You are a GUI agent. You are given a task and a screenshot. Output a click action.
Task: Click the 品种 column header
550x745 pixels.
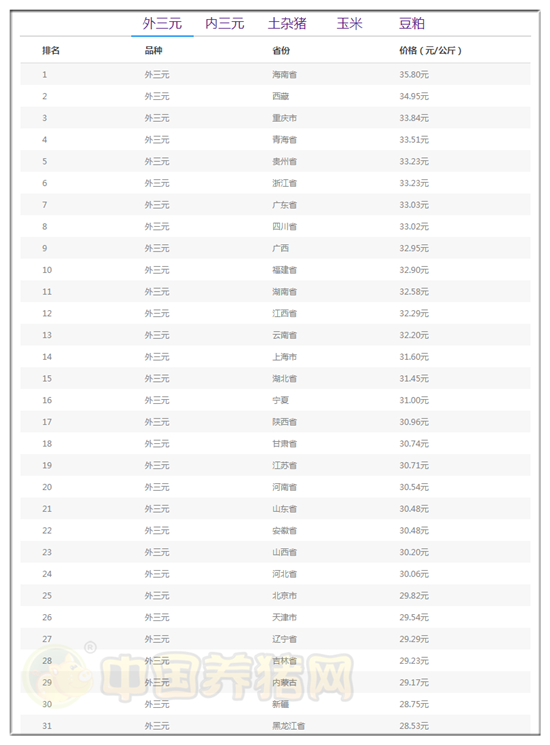[153, 50]
